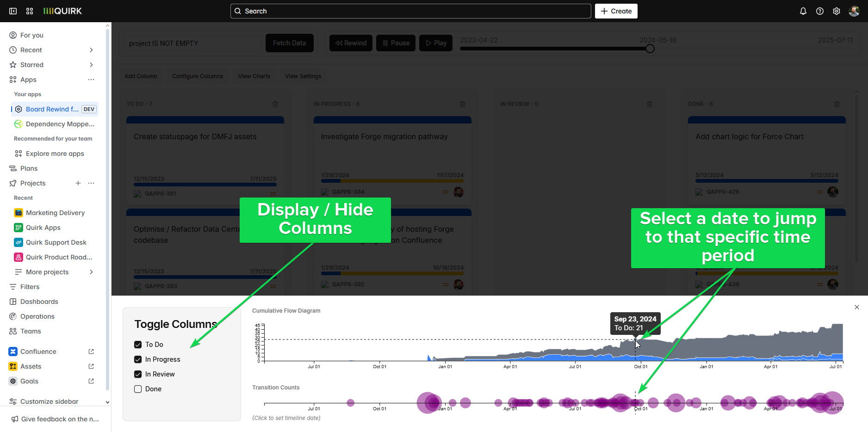Image resolution: width=868 pixels, height=432 pixels.
Task: Click the Pause button
Action: (x=396, y=43)
